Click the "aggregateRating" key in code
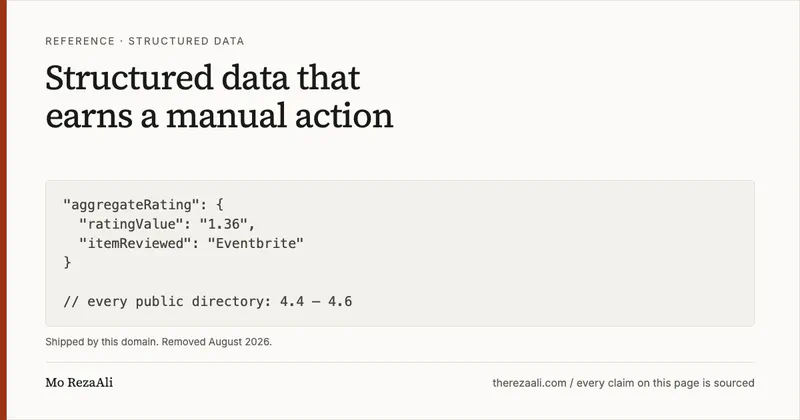800x420 pixels. coord(131,205)
